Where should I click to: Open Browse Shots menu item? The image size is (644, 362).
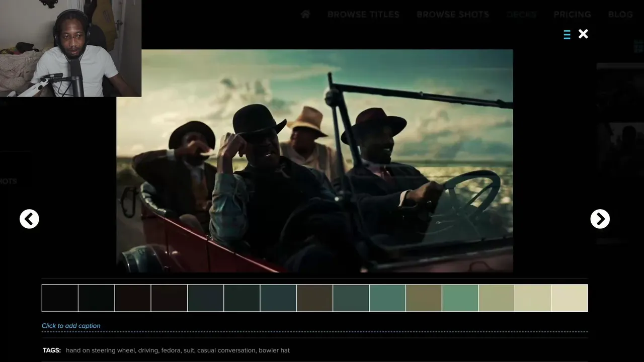coord(453,15)
